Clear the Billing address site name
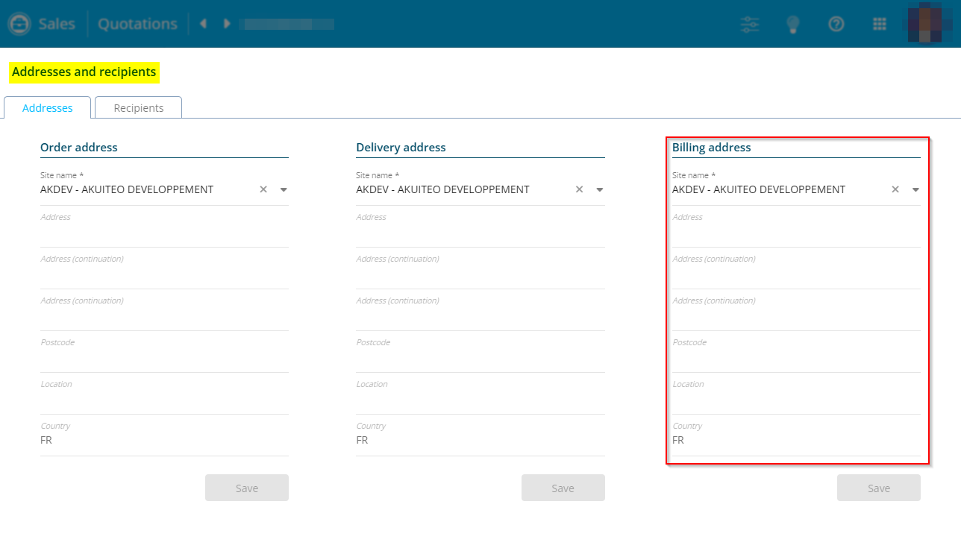This screenshot has width=961, height=560. click(895, 189)
